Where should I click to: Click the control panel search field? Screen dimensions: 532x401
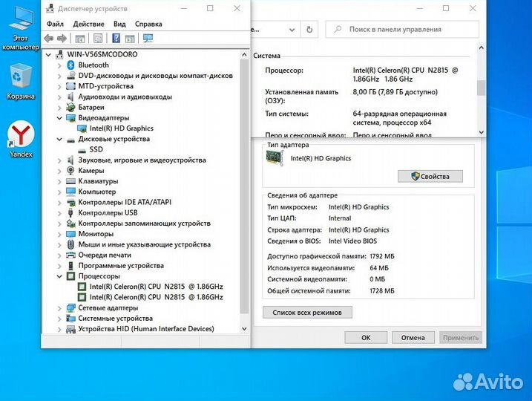click(404, 30)
